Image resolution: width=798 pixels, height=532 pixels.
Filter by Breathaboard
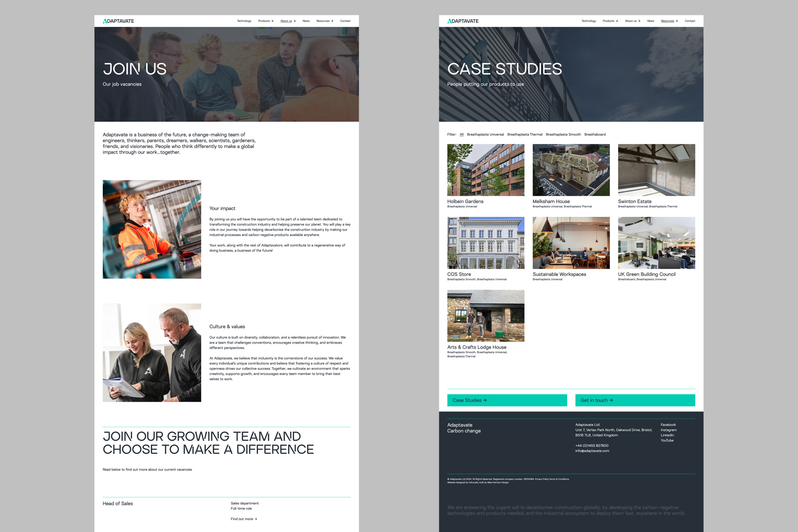click(x=595, y=134)
